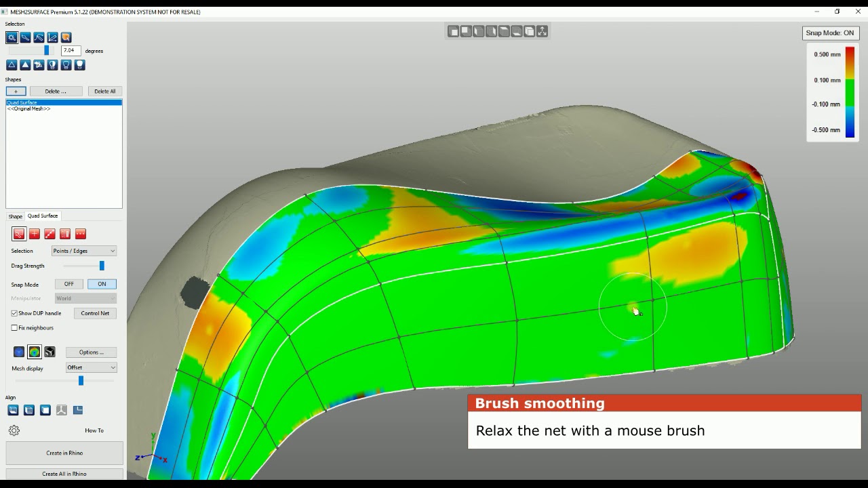
Task: Set the fourth cube view in viewport toolbar
Action: pyautogui.click(x=492, y=31)
